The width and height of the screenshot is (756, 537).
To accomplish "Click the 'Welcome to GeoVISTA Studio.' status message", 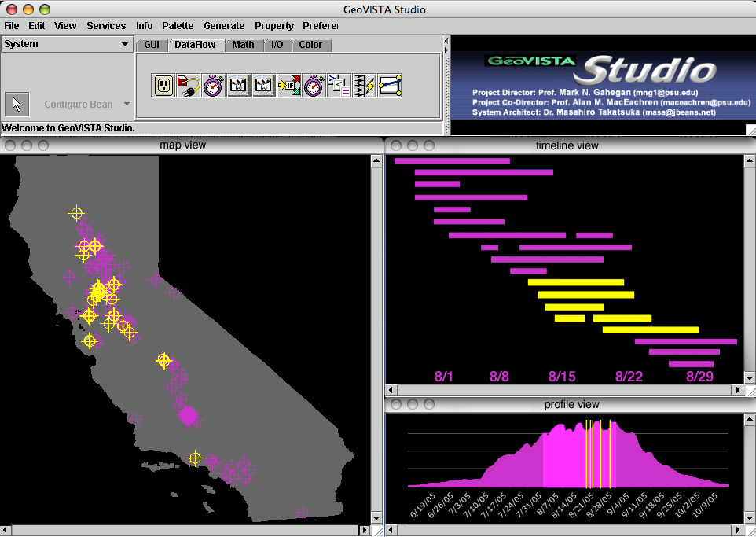I will (69, 128).
